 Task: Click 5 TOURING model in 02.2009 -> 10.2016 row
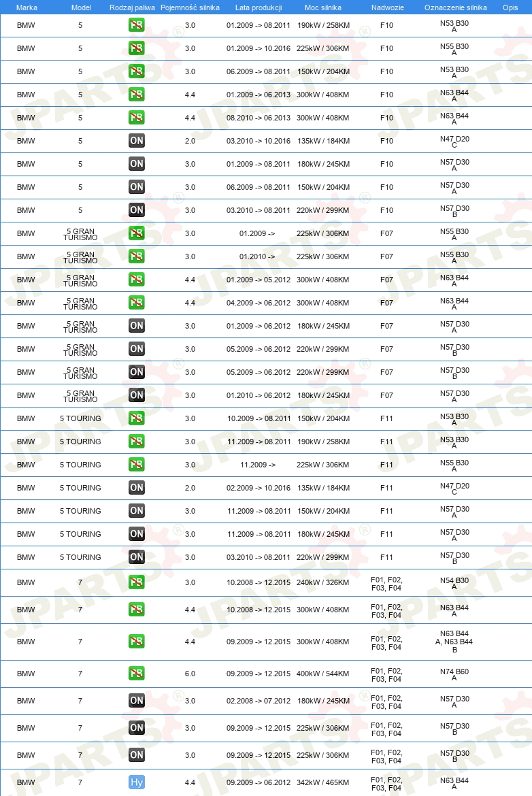pos(80,488)
